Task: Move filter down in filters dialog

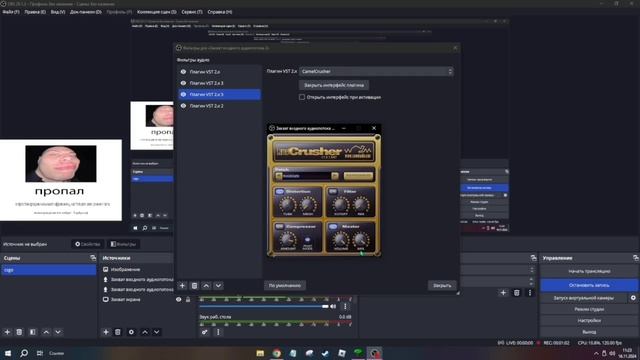Action: pyautogui.click(x=218, y=286)
